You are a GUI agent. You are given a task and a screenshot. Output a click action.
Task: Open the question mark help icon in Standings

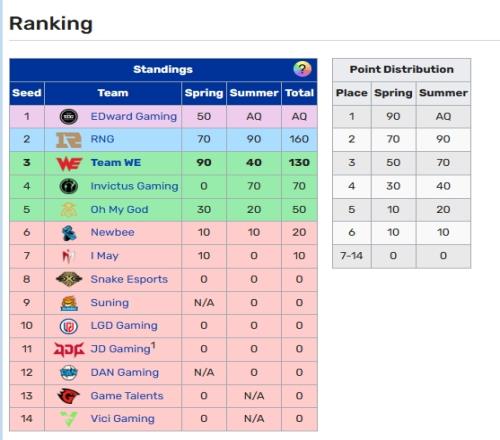click(302, 69)
